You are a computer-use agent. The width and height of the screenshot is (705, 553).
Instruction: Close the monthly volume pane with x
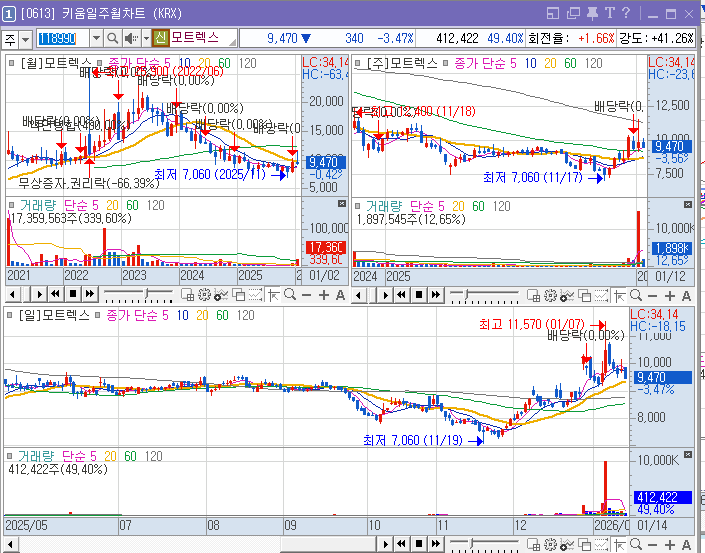[342, 204]
